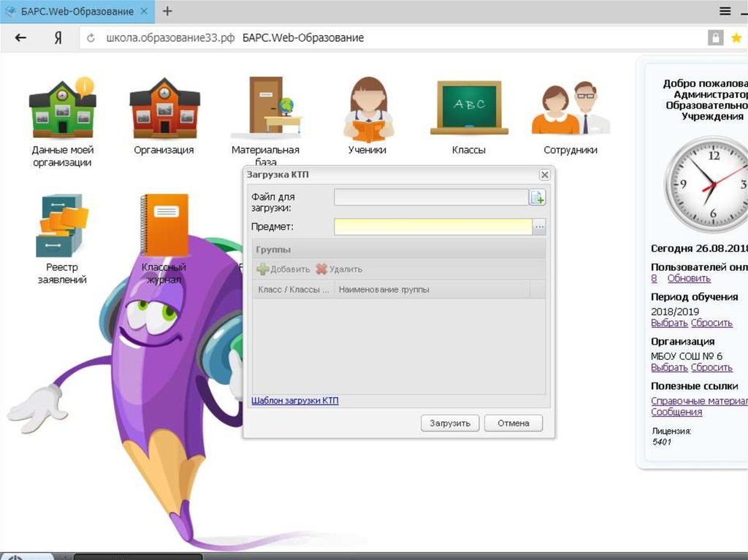Open the Сотрудники icon
The height and width of the screenshot is (560, 748).
click(570, 110)
